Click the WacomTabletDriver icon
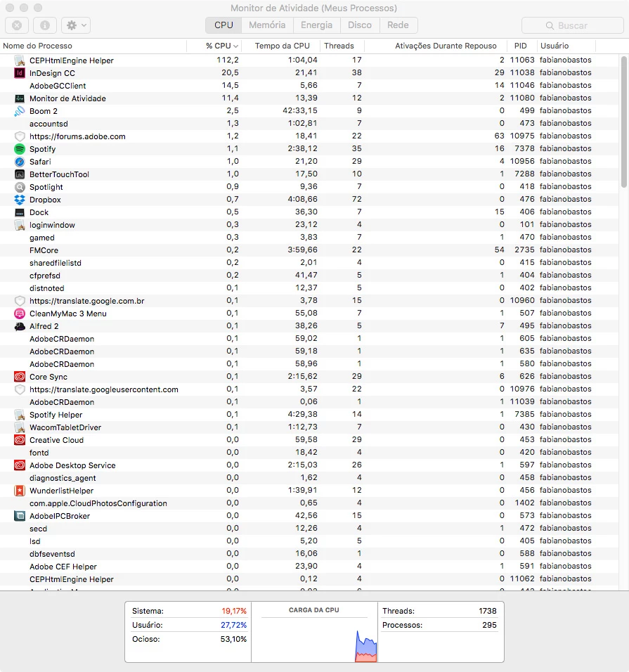This screenshot has width=629, height=672. tap(19, 427)
